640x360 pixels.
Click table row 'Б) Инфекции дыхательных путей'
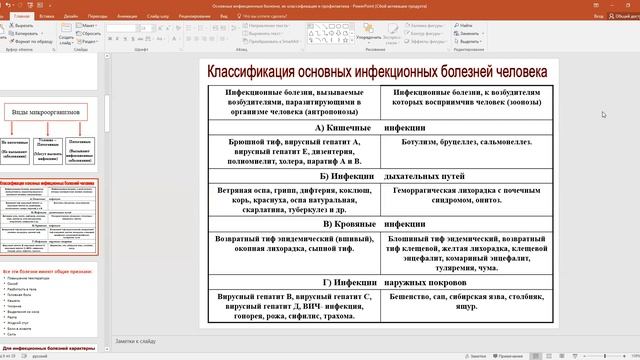click(380, 176)
